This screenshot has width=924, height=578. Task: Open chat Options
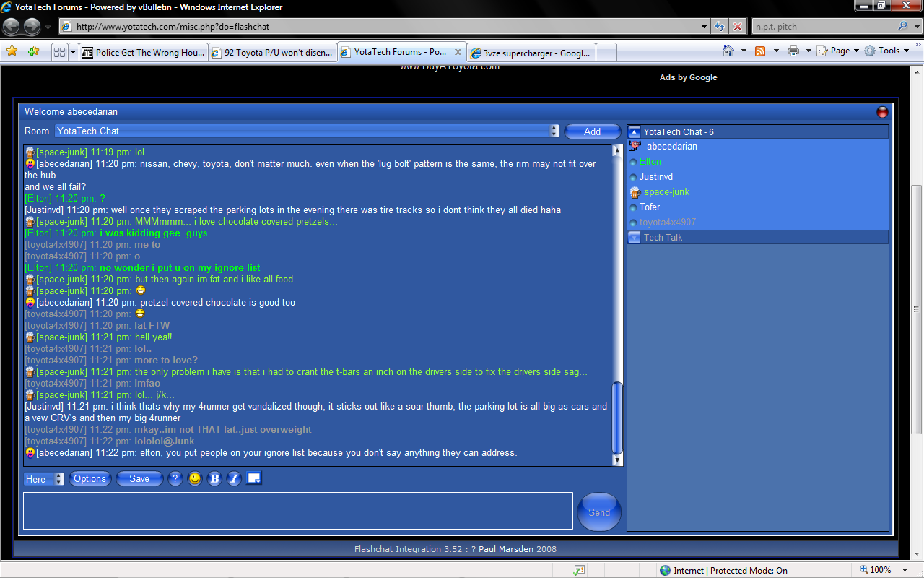click(90, 478)
